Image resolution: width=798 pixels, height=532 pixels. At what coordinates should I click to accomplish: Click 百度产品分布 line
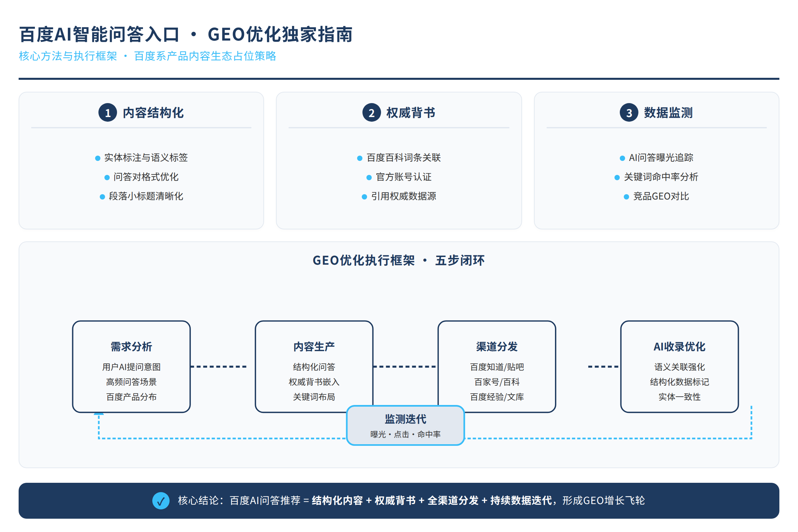131,397
